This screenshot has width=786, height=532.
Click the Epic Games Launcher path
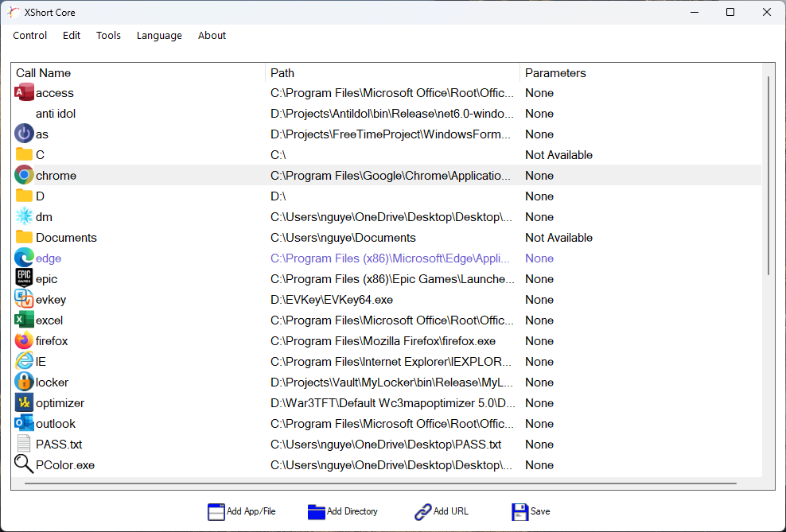(x=392, y=279)
